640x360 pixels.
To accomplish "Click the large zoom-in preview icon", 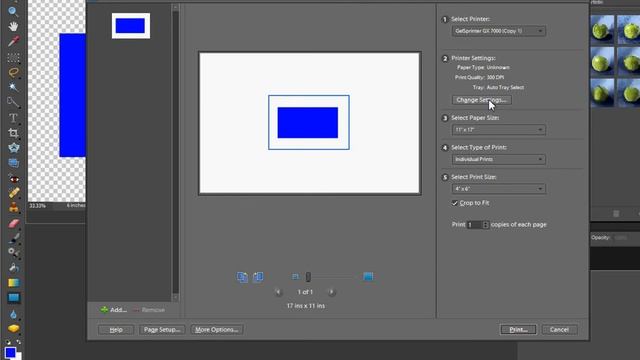I will coord(368,277).
